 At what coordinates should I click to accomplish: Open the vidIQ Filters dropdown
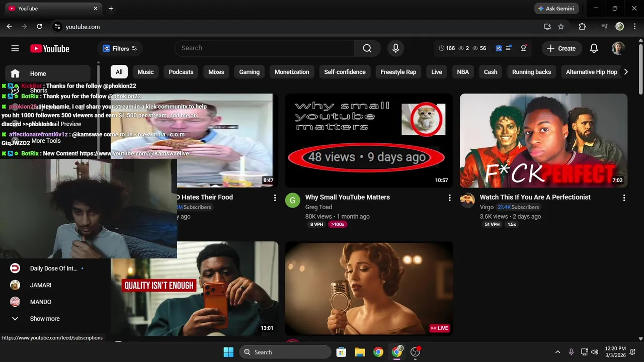(120, 48)
